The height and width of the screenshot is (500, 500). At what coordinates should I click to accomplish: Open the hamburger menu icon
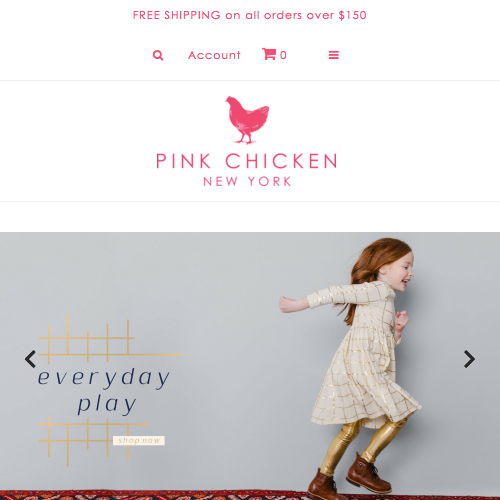click(x=334, y=55)
